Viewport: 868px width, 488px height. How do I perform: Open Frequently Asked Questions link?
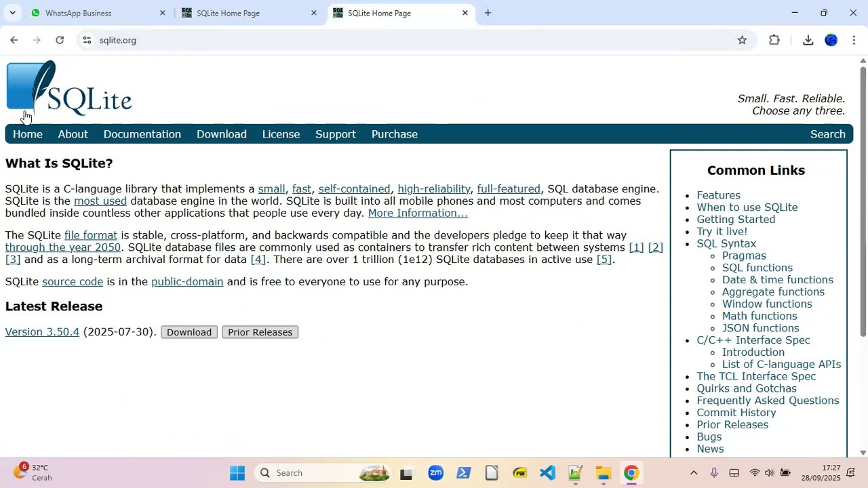click(x=768, y=401)
